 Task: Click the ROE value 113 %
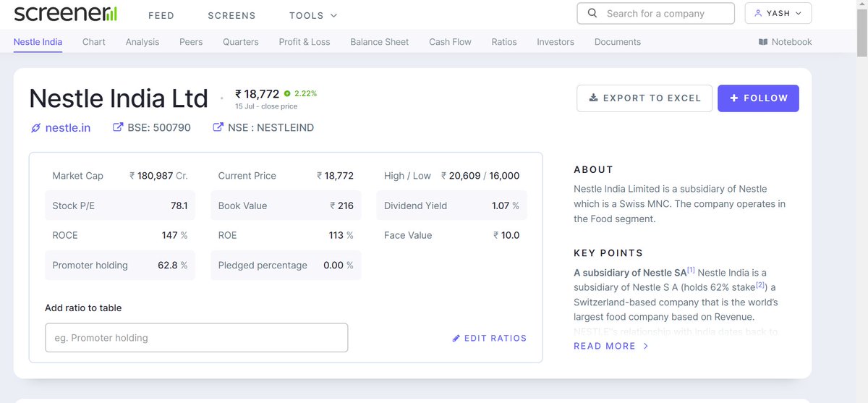341,235
